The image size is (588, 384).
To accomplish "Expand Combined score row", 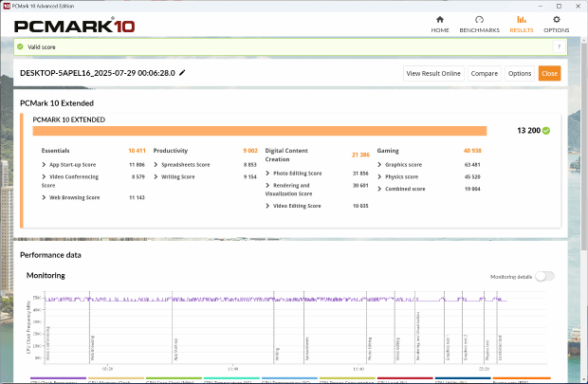I will 379,189.
